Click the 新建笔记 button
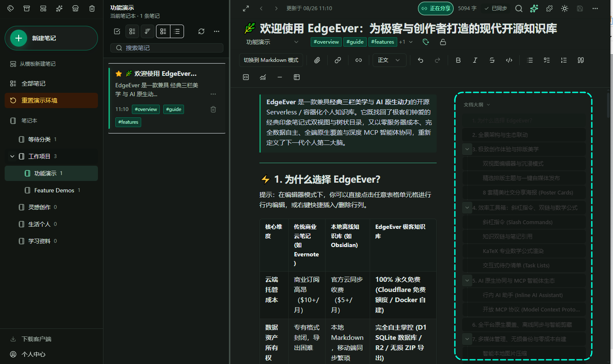The image size is (613, 364). [51, 38]
